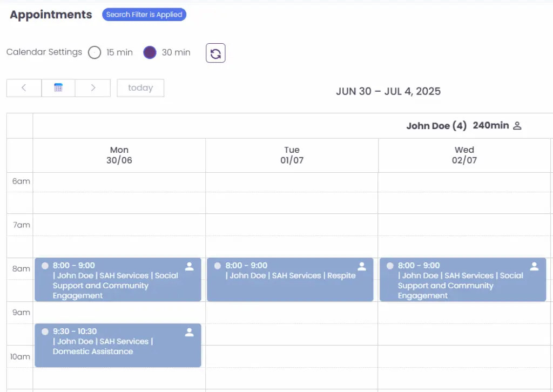This screenshot has width=553, height=392.
Task: Open the calendar date picker icon
Action: click(x=58, y=88)
